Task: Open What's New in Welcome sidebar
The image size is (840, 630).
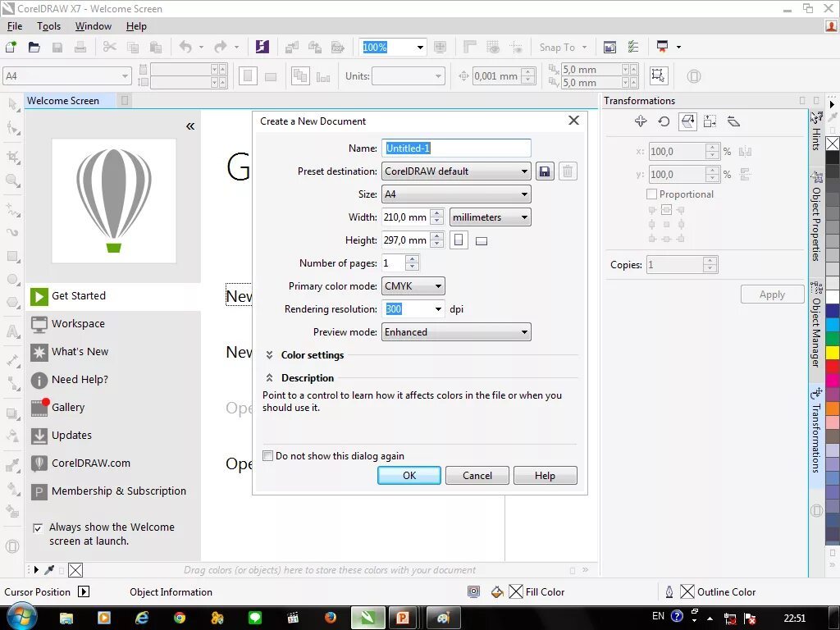Action: (x=113, y=351)
